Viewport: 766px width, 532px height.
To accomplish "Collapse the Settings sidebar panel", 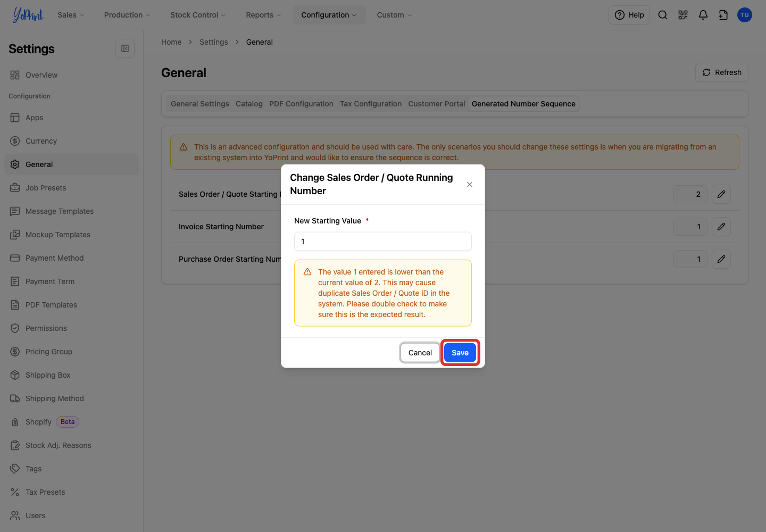I will [125, 48].
